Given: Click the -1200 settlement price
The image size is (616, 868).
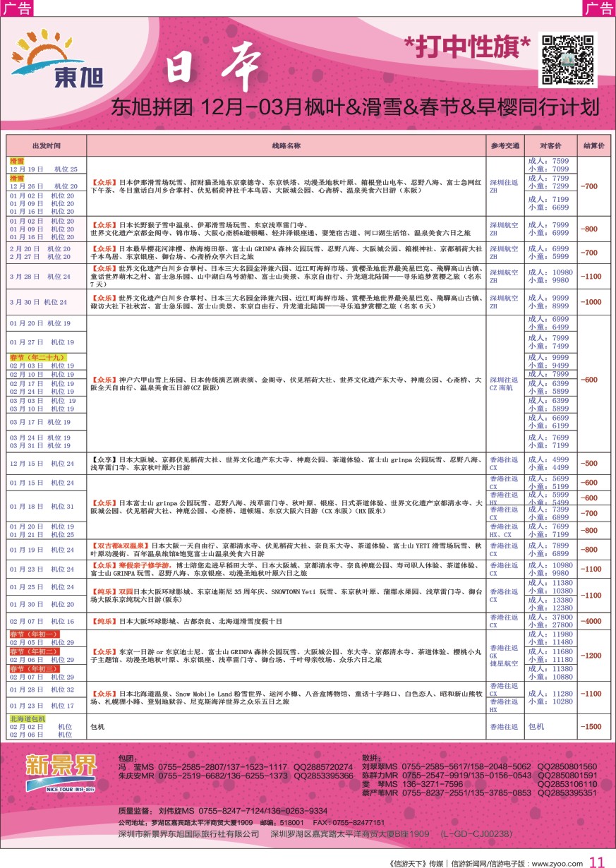Looking at the screenshot, I should pos(591,656).
